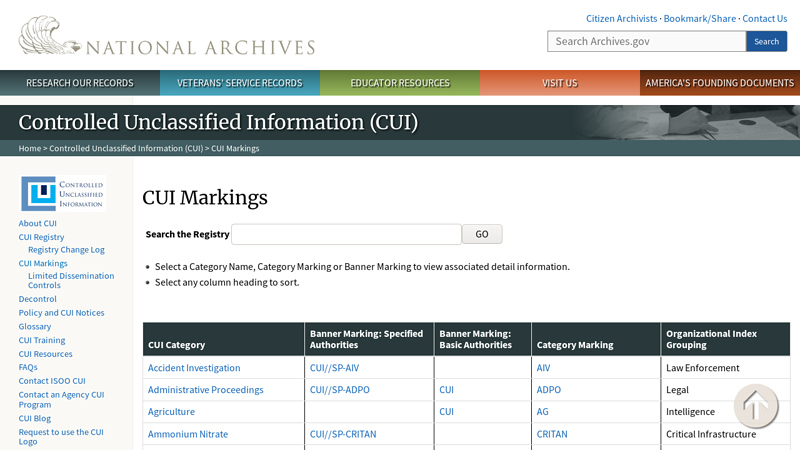Open Research Our Records menu
The width and height of the screenshot is (800, 450).
click(80, 83)
